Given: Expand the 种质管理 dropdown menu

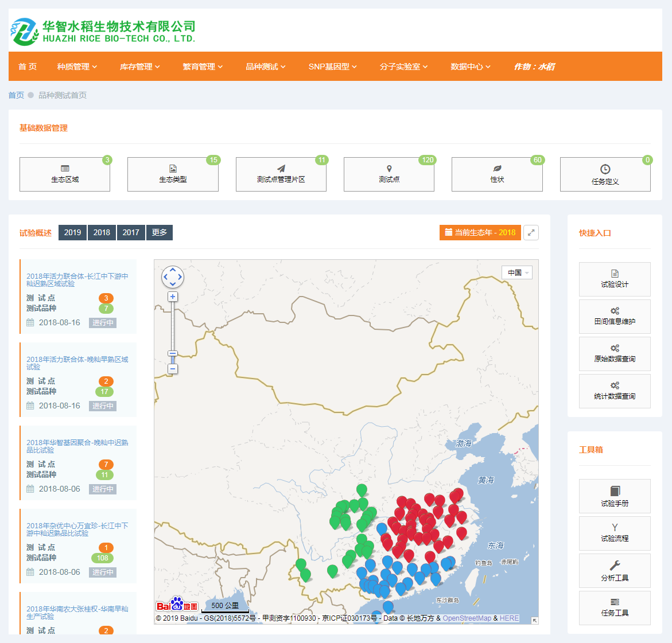Looking at the screenshot, I should point(77,67).
